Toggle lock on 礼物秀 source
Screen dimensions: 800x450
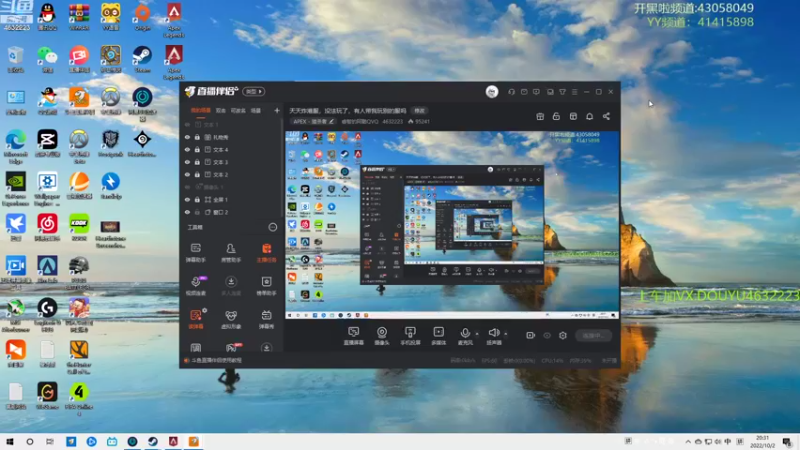tap(197, 137)
